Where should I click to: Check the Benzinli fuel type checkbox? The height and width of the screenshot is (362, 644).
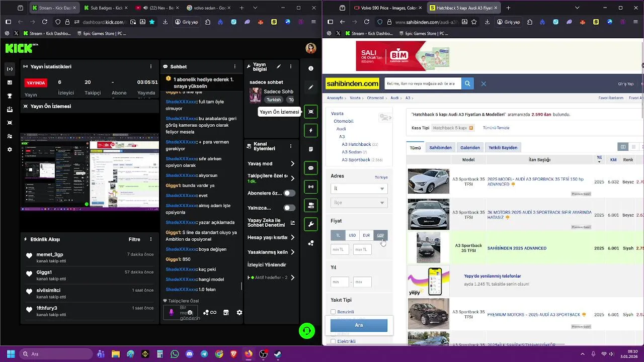pos(333,312)
